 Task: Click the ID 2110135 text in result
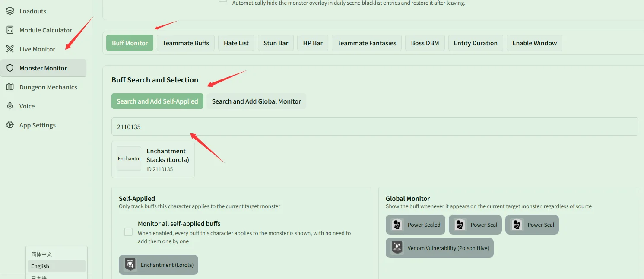pos(159,169)
